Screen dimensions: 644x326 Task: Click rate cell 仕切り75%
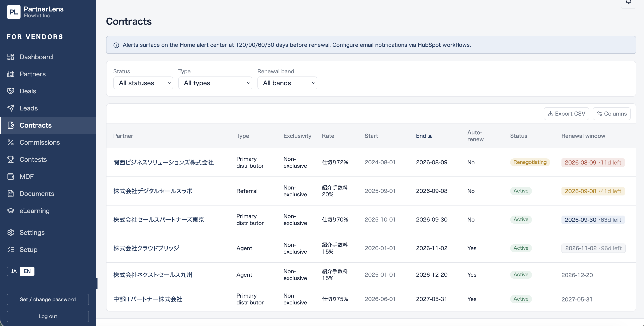pos(335,299)
